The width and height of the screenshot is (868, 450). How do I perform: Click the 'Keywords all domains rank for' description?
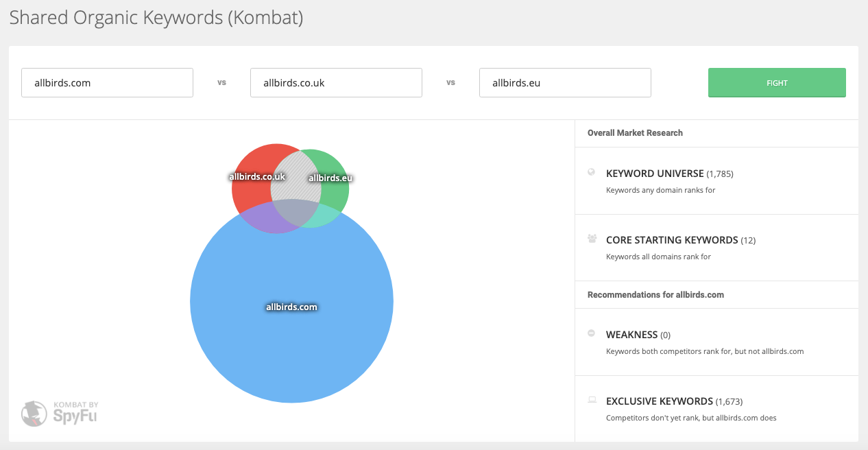[x=659, y=257]
